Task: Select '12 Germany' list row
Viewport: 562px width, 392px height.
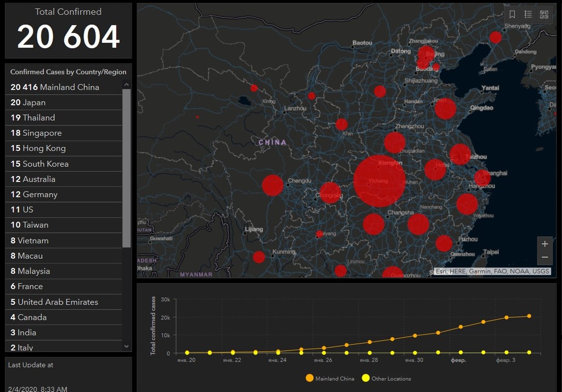Action: (64, 195)
